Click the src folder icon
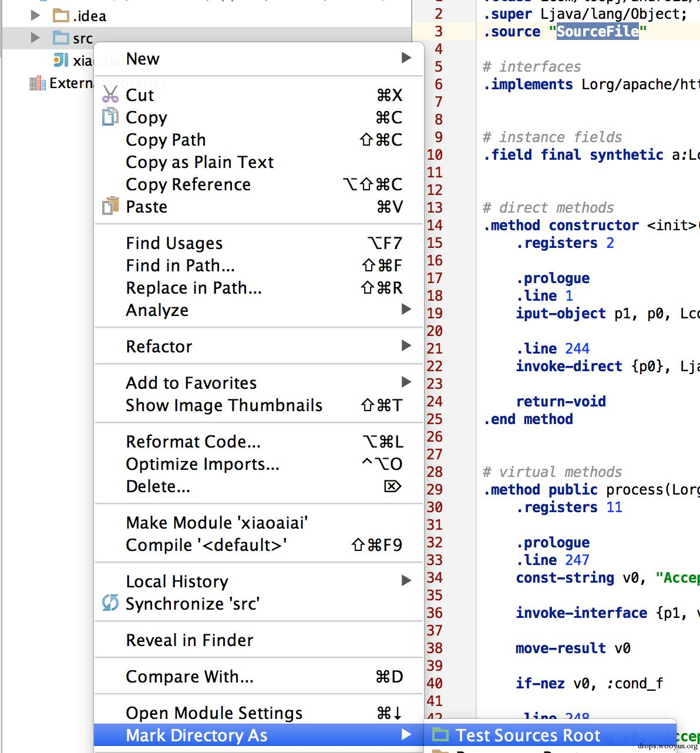The width and height of the screenshot is (700, 753). tap(61, 38)
